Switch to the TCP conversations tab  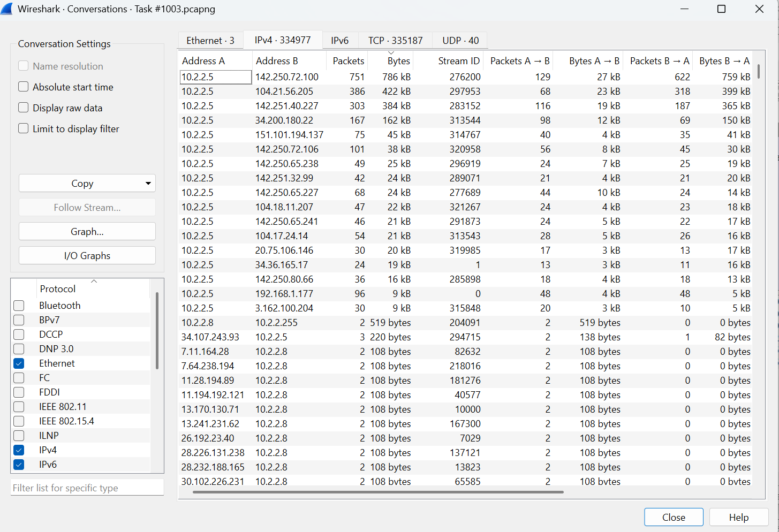point(395,40)
